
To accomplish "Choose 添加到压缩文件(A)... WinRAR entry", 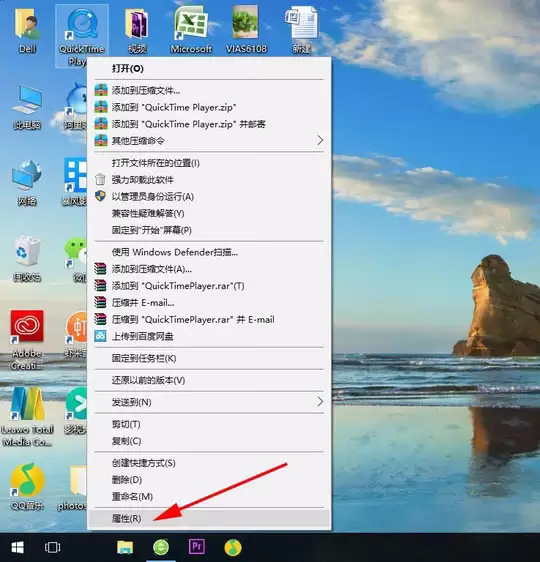I will pos(209,269).
